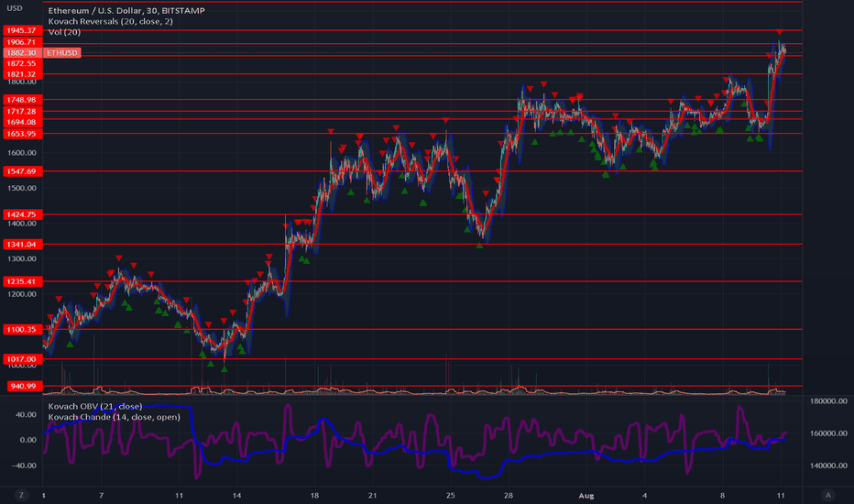Click the 140000.00 value on OBV axis
Viewport: 854px width, 504px height.
click(x=828, y=466)
